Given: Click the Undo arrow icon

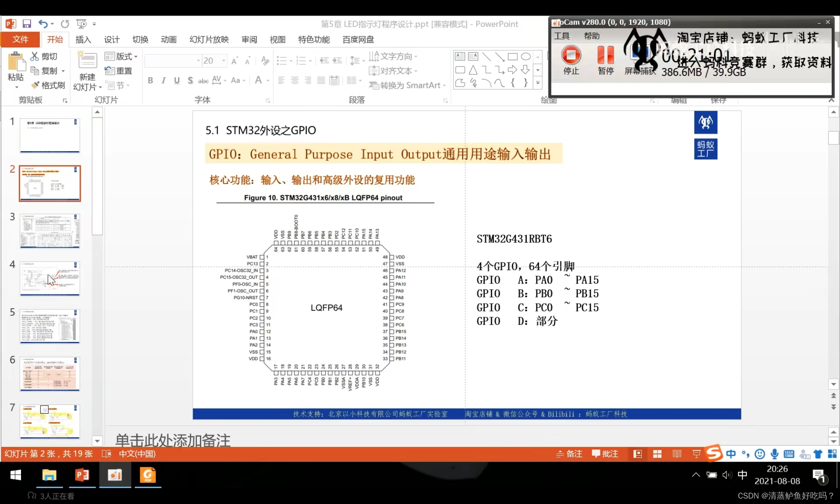Looking at the screenshot, I should click(42, 24).
